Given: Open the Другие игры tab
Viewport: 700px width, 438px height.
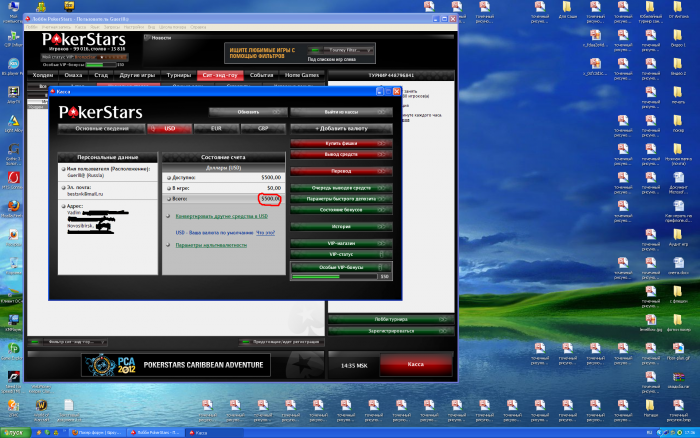Looking at the screenshot, I should (x=137, y=75).
